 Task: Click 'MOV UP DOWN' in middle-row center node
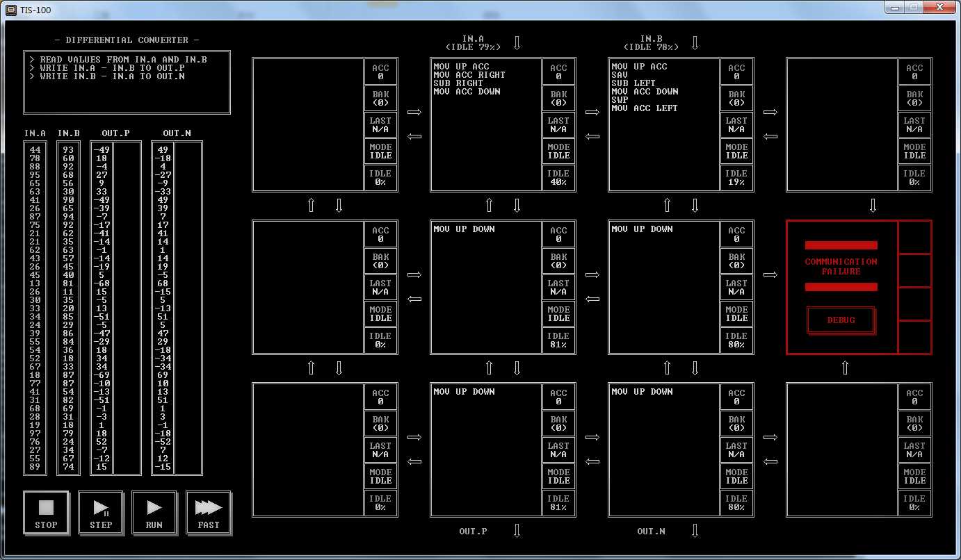point(464,229)
